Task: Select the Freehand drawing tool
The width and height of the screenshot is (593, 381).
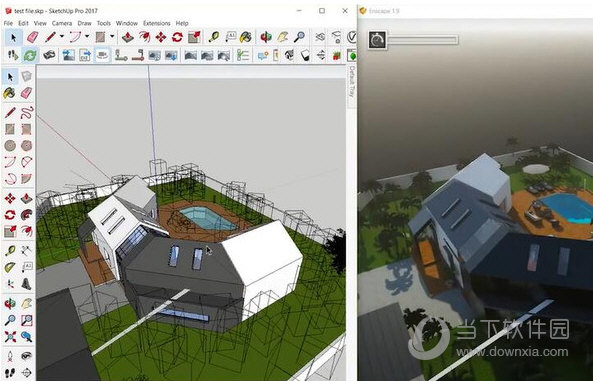Action: [26, 112]
